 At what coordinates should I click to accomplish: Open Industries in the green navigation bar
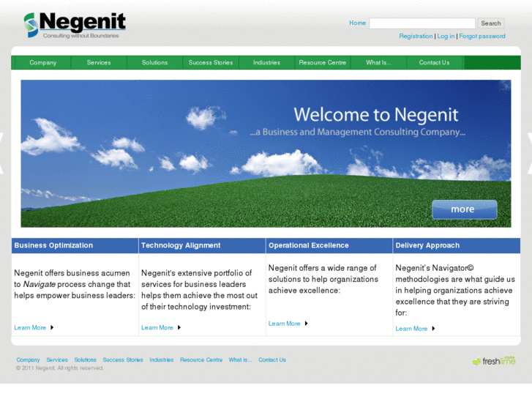click(x=266, y=62)
